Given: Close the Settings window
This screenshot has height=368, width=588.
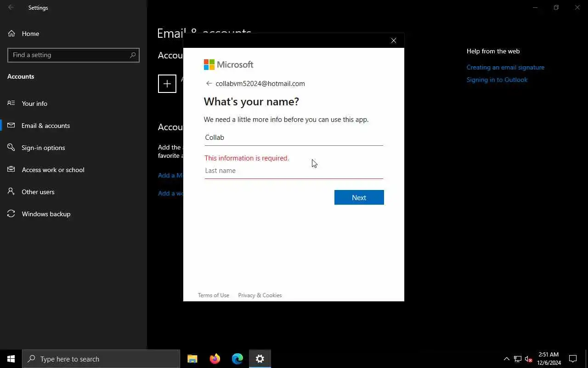Looking at the screenshot, I should [x=577, y=7].
